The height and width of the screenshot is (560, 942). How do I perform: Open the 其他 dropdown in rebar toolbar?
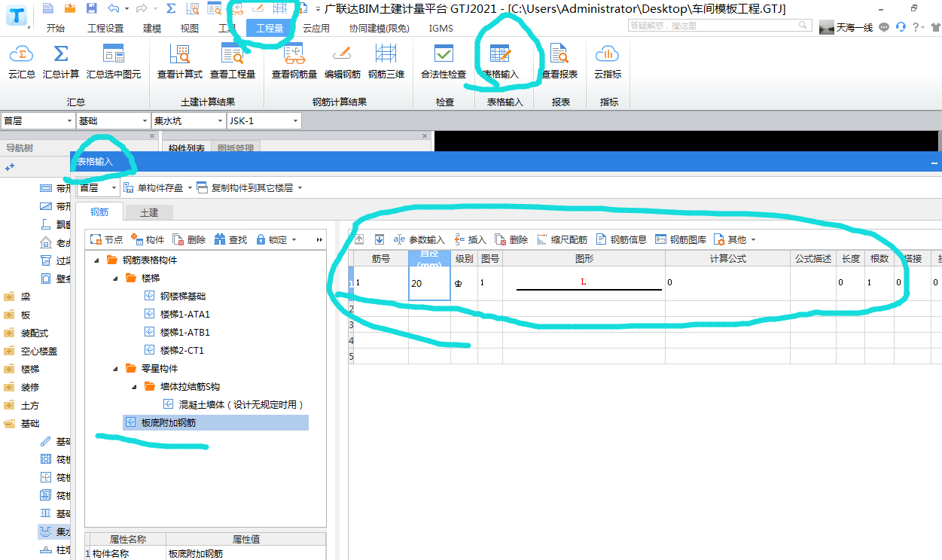pos(734,239)
